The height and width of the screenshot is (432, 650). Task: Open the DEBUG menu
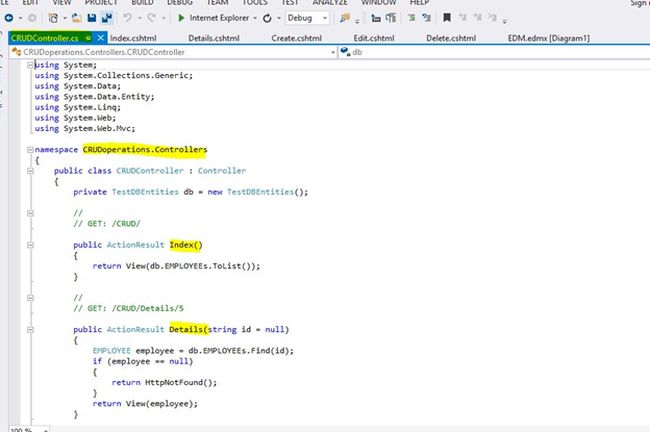coord(179,2)
